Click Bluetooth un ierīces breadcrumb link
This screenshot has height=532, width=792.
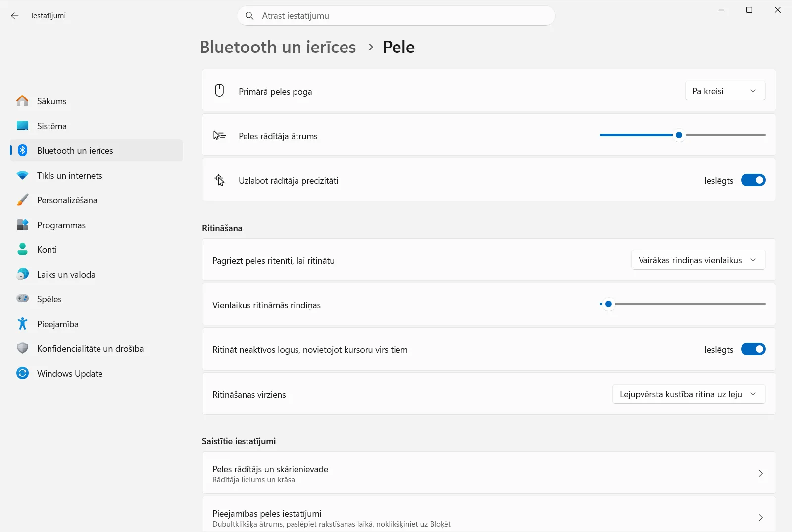coord(278,47)
